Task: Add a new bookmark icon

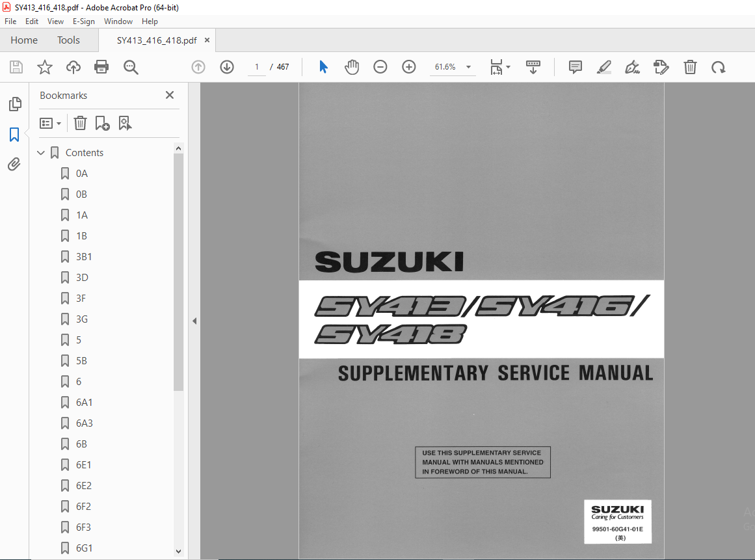Action: (102, 124)
